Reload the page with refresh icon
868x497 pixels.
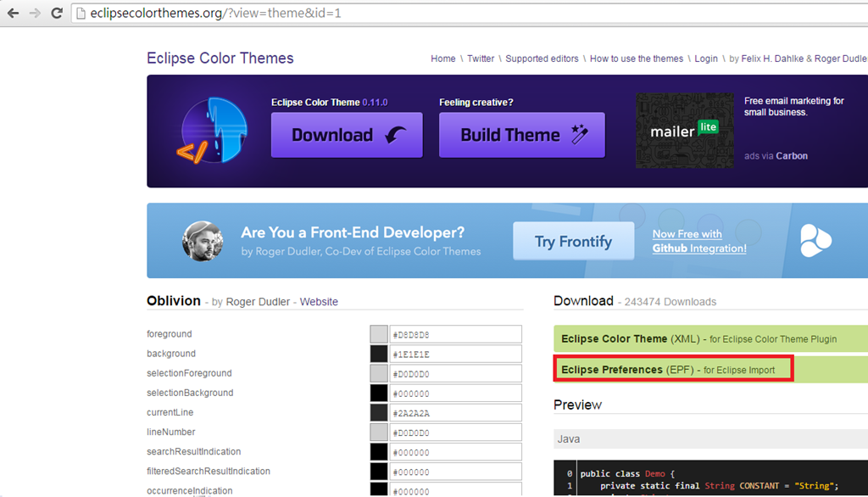click(x=57, y=13)
